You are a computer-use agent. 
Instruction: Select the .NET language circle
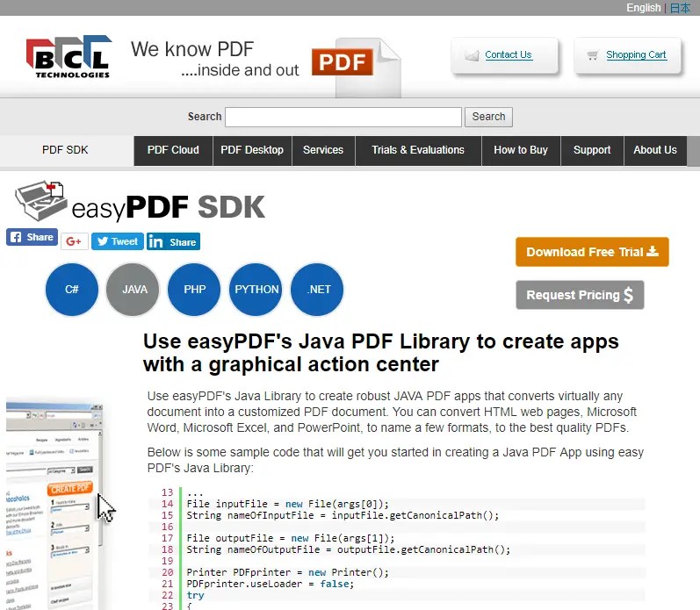coord(317,290)
